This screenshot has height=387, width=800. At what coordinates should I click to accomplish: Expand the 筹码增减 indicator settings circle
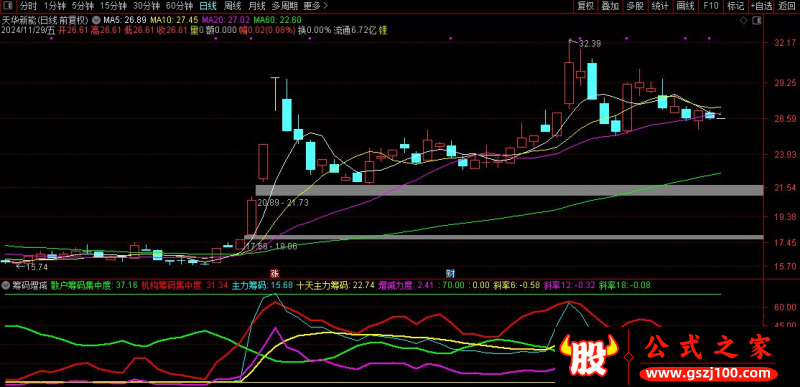pos(6,285)
